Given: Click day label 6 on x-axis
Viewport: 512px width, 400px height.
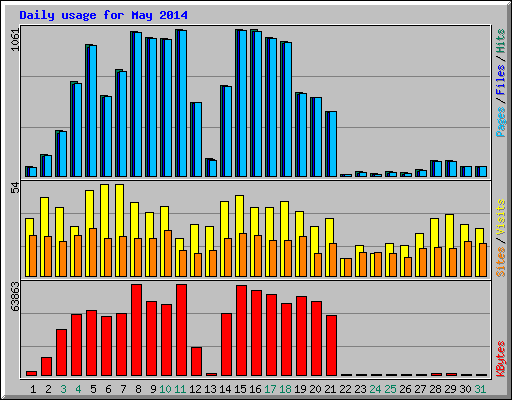Looking at the screenshot, I should click(x=108, y=389).
